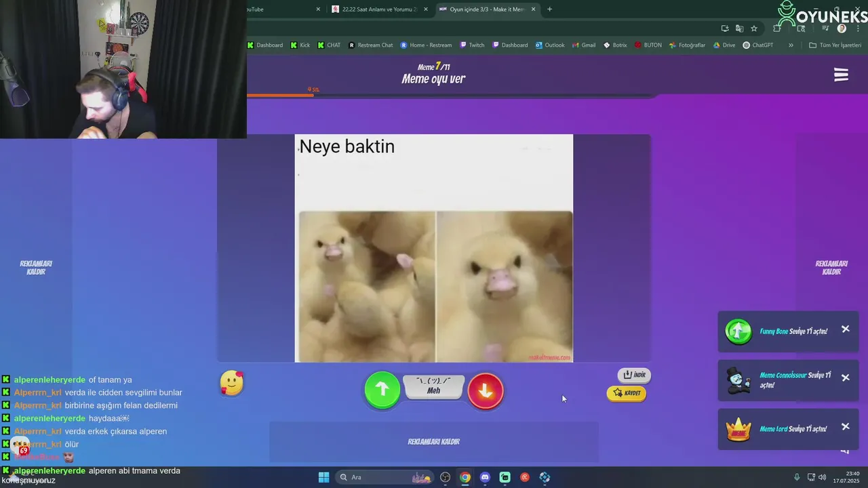Screen dimensions: 868x488
Task: Click REKLAMLARI KALDIR below vote buttons
Action: click(434, 442)
